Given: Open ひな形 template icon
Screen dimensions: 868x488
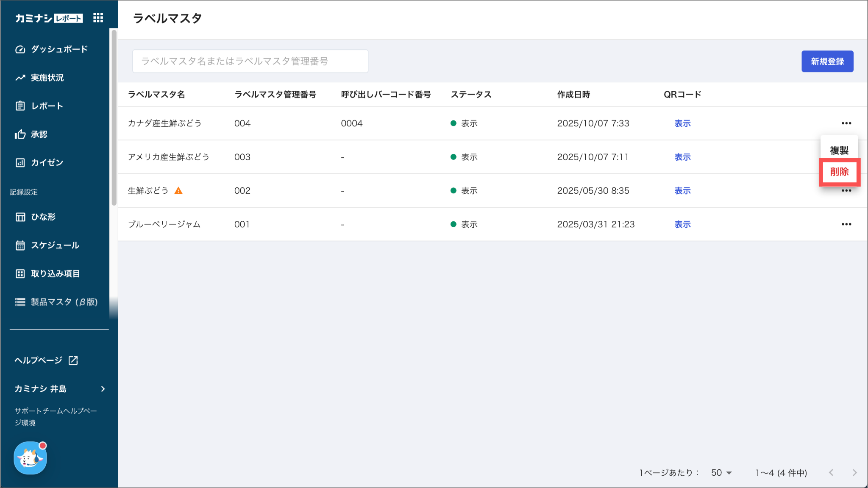Looking at the screenshot, I should point(20,217).
